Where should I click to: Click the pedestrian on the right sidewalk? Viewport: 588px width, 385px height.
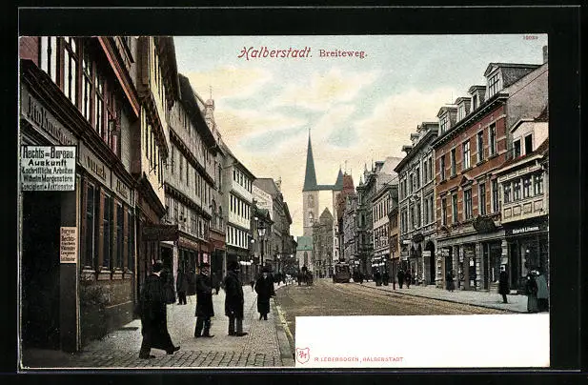pyautogui.click(x=503, y=284)
